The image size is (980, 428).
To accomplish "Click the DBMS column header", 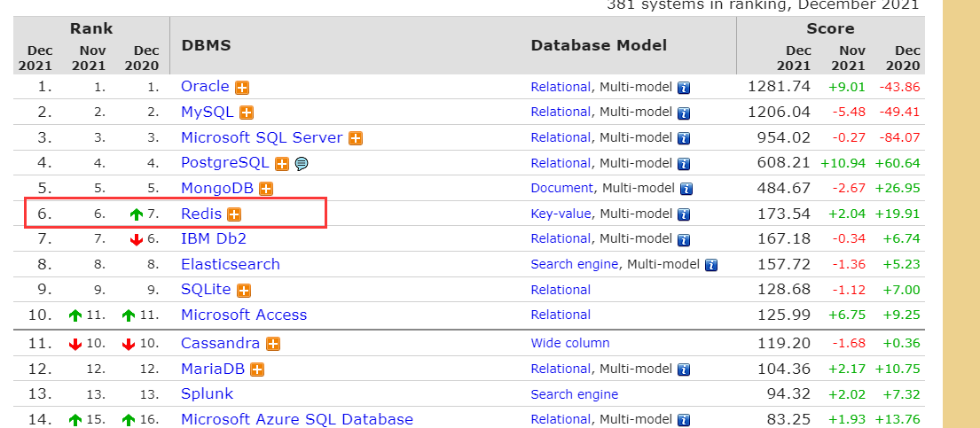I will coord(205,45).
